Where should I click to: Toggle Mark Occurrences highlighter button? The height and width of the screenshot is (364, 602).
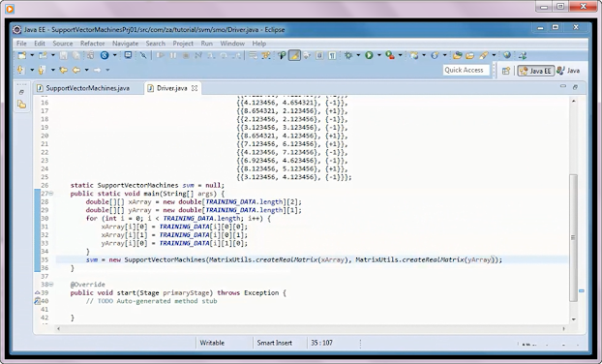point(294,56)
